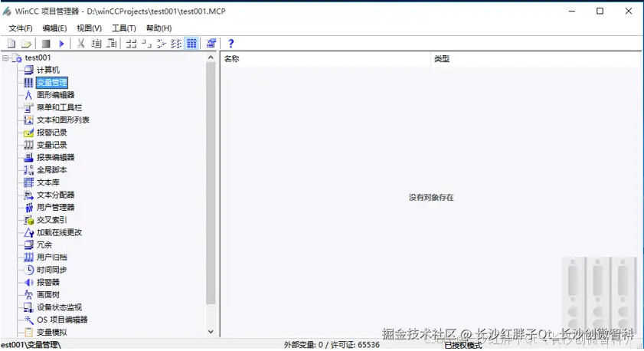Select 时间同步 tree entry
644x351 pixels.
point(52,270)
